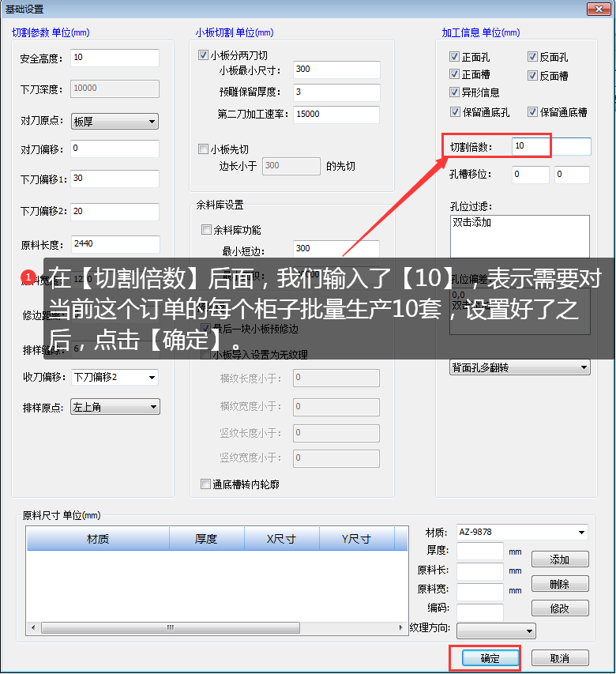Open 材质 dropdown showing AZ-9878
The height and width of the screenshot is (674, 616).
pos(522,532)
